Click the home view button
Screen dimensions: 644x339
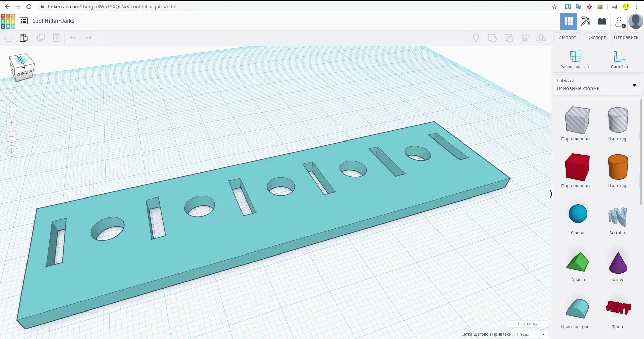pos(12,95)
